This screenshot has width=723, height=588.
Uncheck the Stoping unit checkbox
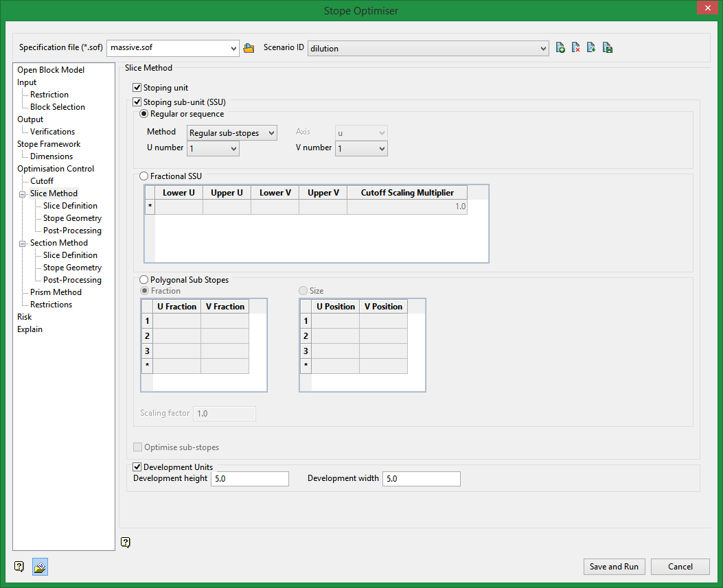pyautogui.click(x=137, y=88)
